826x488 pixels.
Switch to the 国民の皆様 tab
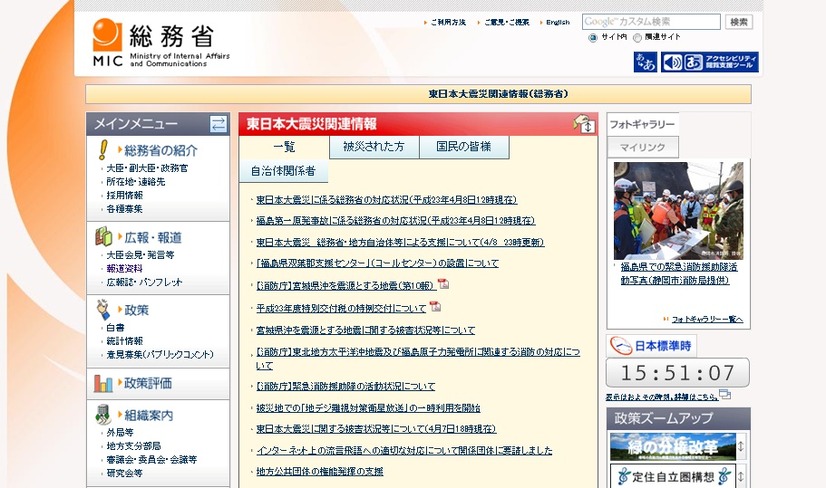pos(464,147)
